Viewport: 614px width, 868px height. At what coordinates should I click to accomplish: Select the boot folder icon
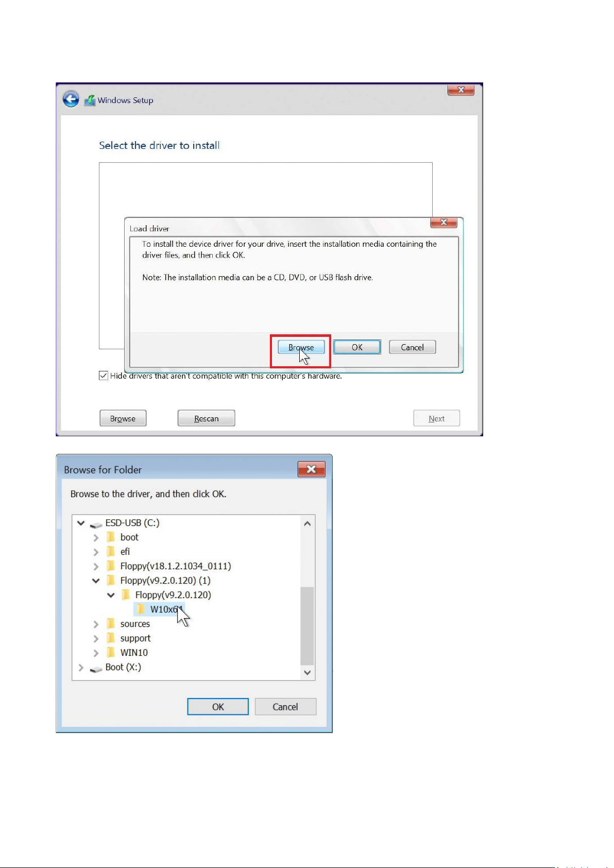click(111, 537)
